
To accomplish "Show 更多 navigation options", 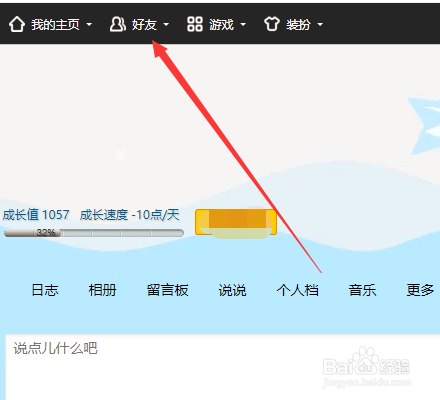I will 420,290.
